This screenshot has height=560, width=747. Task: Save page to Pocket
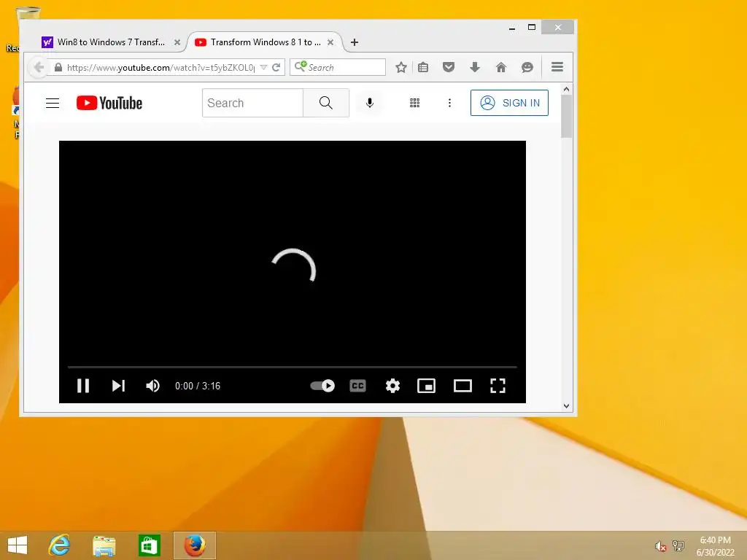449,67
